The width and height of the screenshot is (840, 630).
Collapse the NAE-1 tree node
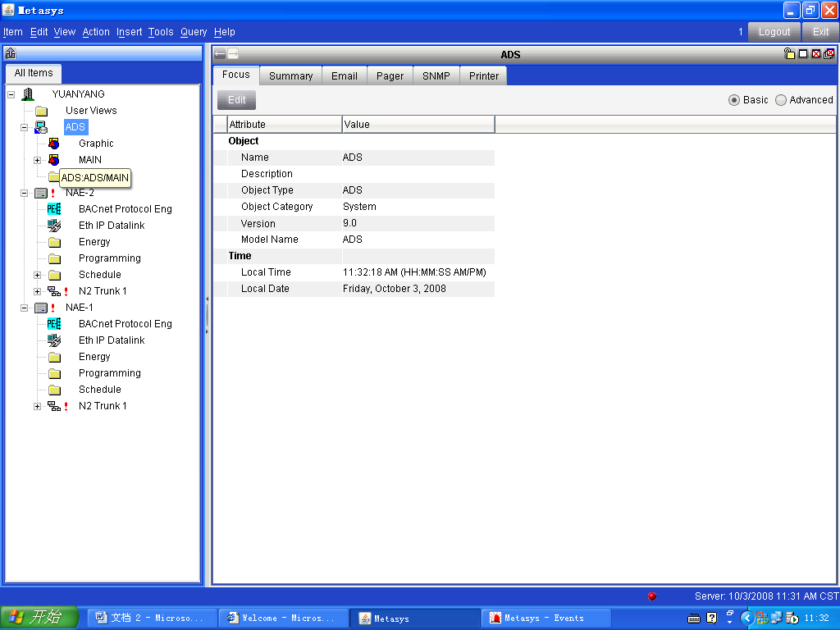pos(24,308)
